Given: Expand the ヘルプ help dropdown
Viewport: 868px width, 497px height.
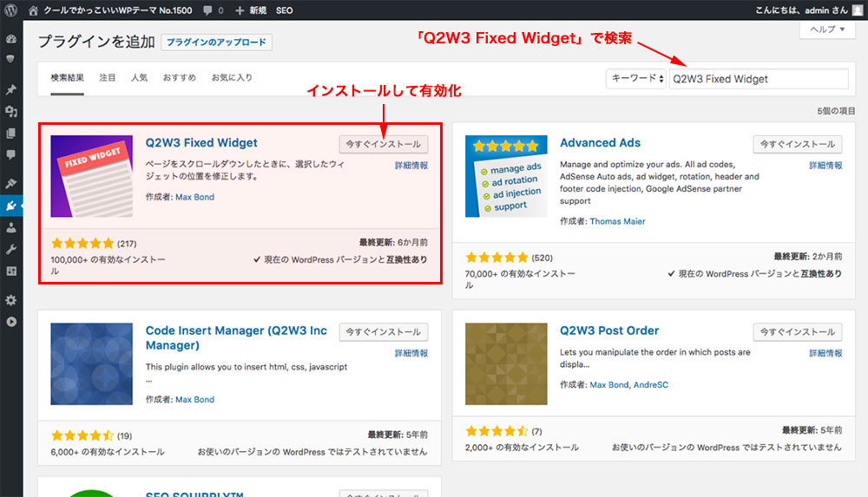Looking at the screenshot, I should coord(827,29).
